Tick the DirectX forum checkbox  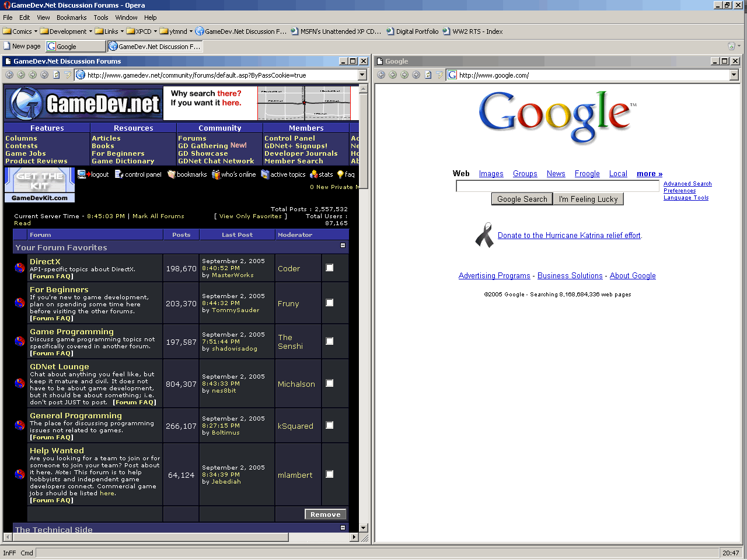[x=330, y=268]
